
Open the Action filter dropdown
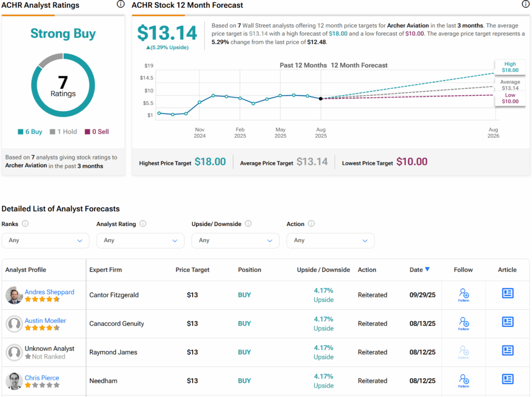330,241
